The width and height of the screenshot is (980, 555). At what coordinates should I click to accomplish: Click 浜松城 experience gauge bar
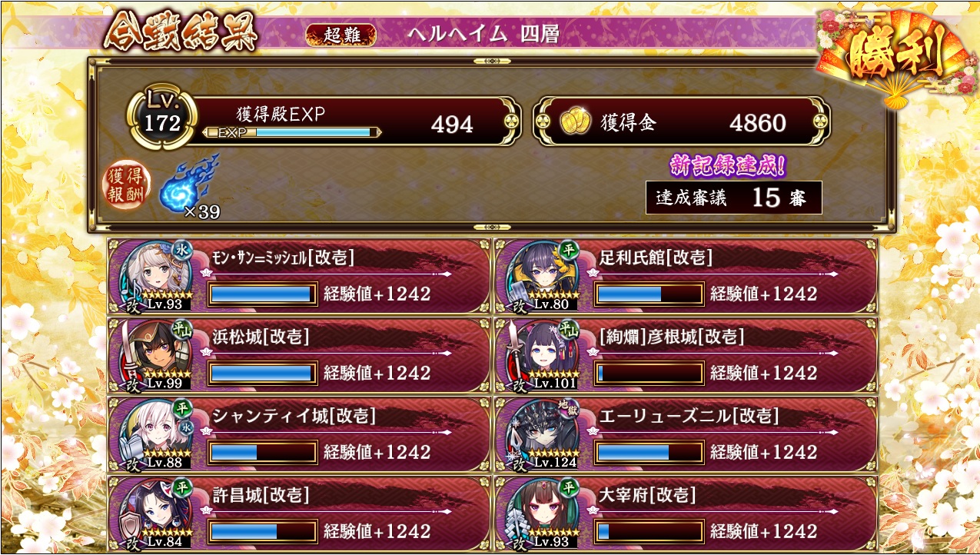point(263,373)
